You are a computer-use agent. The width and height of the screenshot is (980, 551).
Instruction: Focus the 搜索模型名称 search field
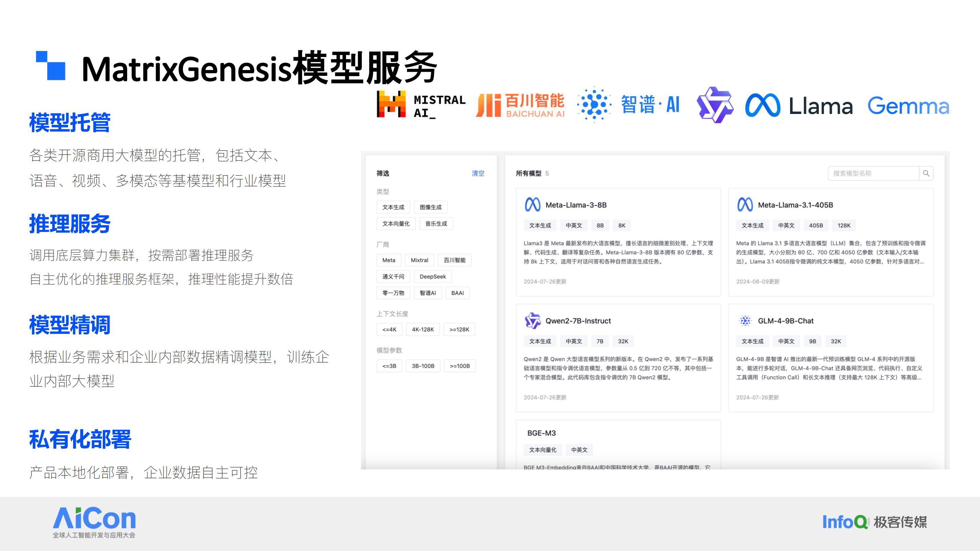(x=873, y=173)
